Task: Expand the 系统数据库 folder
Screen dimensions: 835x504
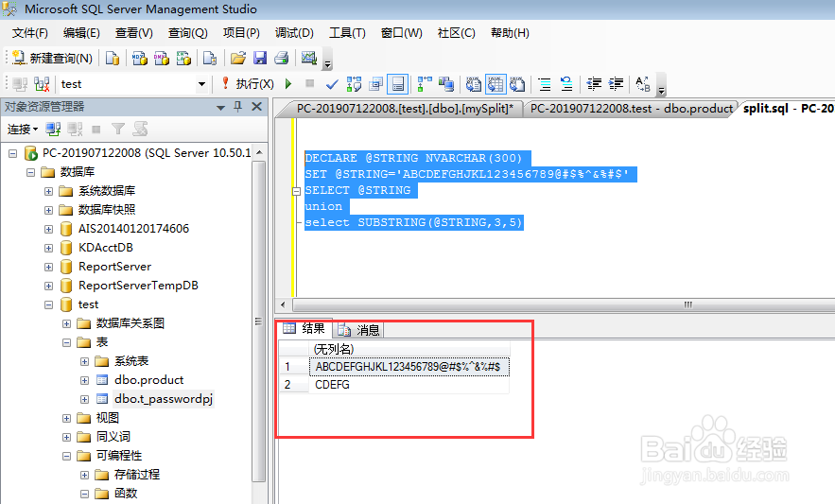Action: point(48,191)
